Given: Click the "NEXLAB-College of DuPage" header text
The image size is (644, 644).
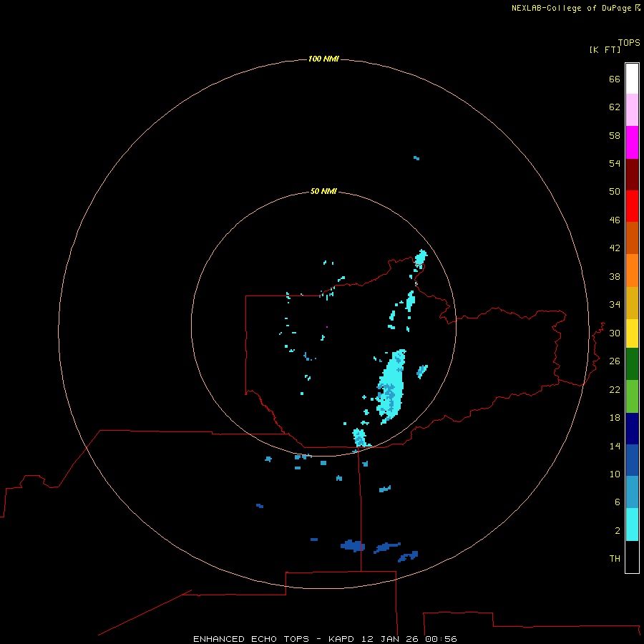Looking at the screenshot, I should (x=571, y=8).
